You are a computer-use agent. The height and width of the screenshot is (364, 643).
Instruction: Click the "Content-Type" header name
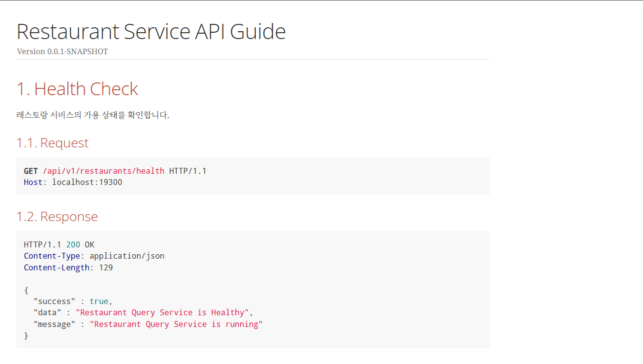52,256
